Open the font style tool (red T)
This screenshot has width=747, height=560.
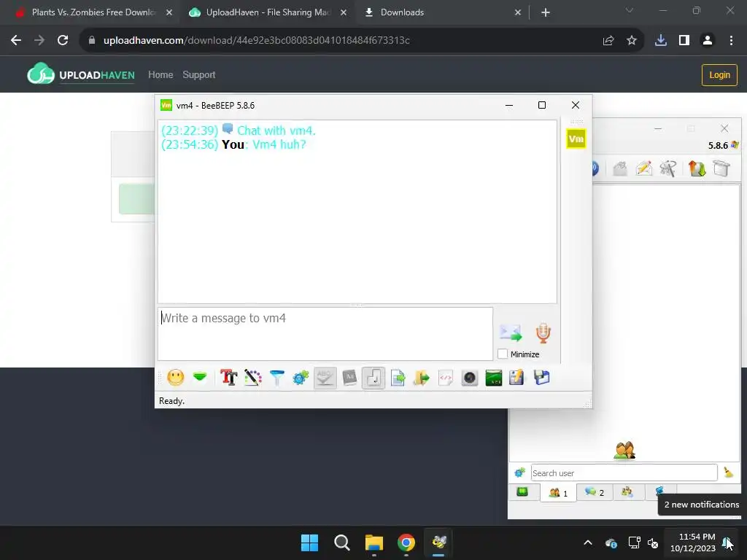(x=228, y=378)
